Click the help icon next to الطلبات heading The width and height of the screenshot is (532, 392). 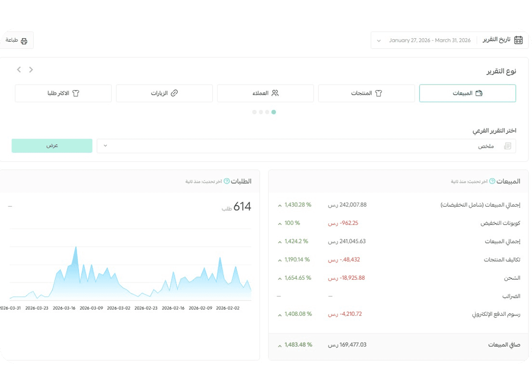226,181
